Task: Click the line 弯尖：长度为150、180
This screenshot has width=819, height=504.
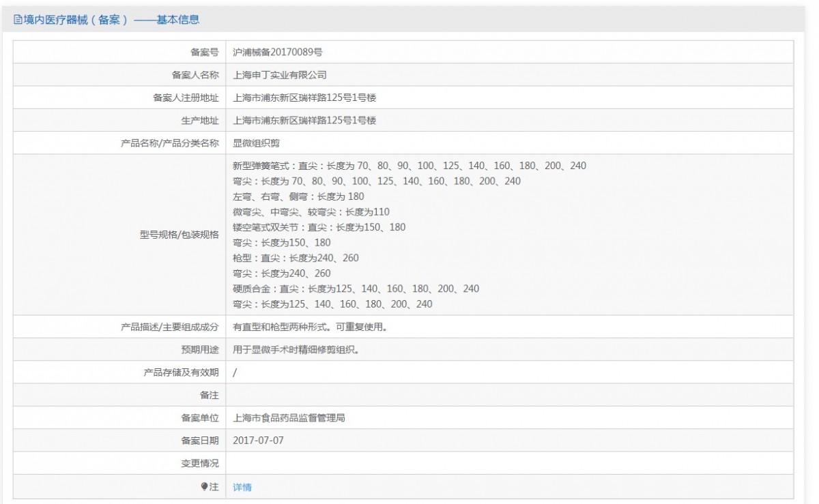Action: click(282, 242)
